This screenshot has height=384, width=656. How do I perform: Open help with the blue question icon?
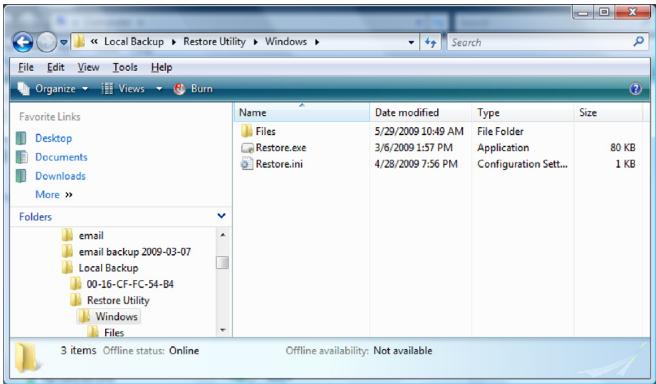click(x=636, y=89)
